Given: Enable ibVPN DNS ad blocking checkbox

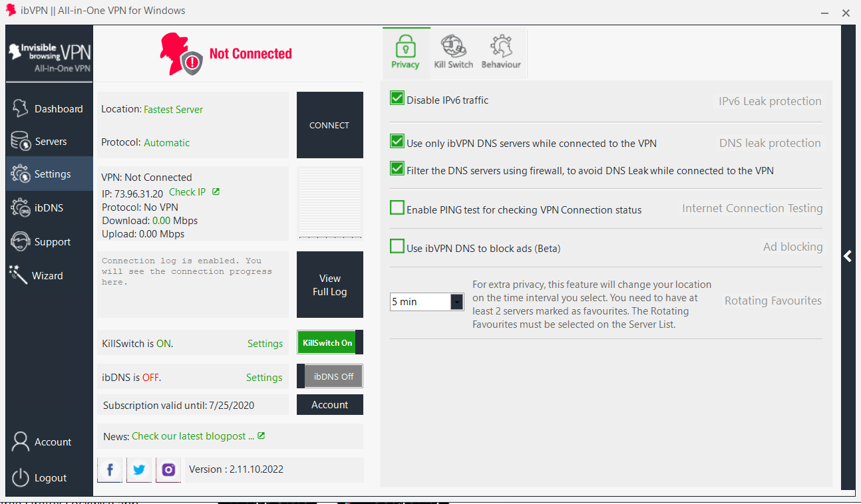Looking at the screenshot, I should tap(397, 246).
